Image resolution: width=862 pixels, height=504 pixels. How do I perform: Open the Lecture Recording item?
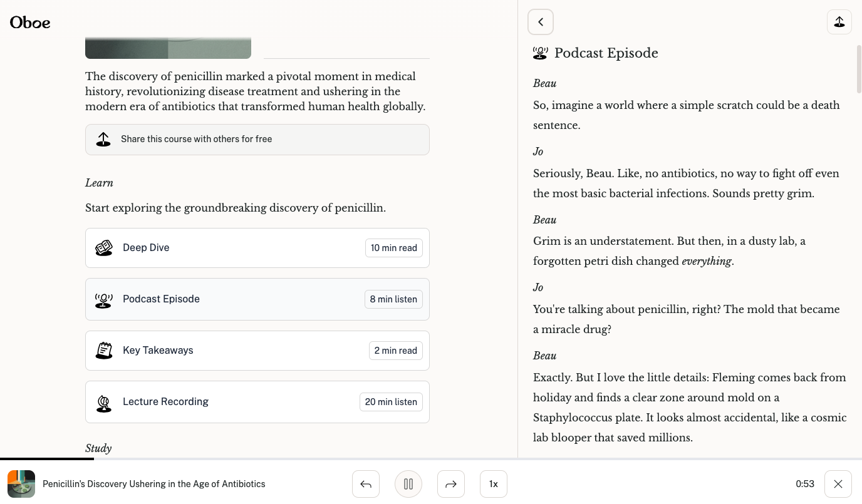[257, 402]
